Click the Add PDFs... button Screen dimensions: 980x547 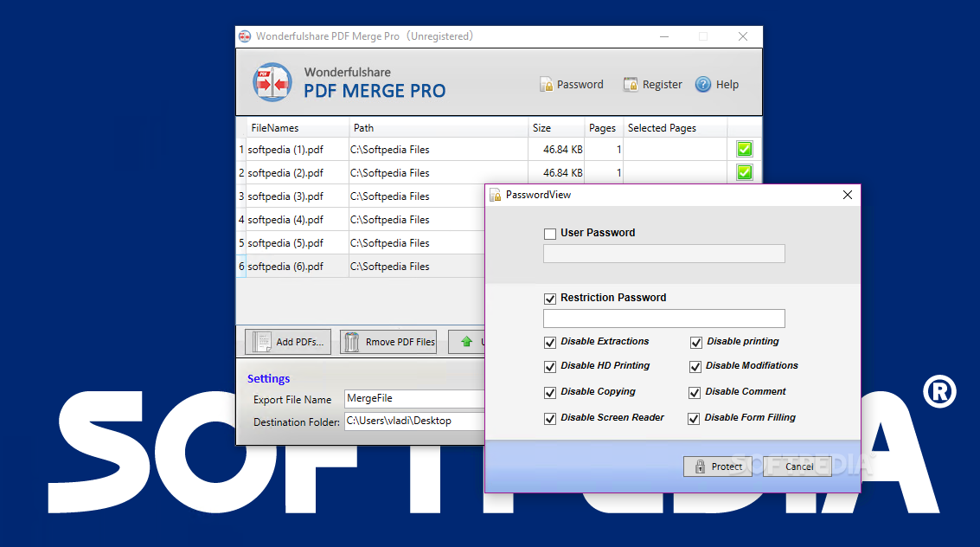coord(288,342)
